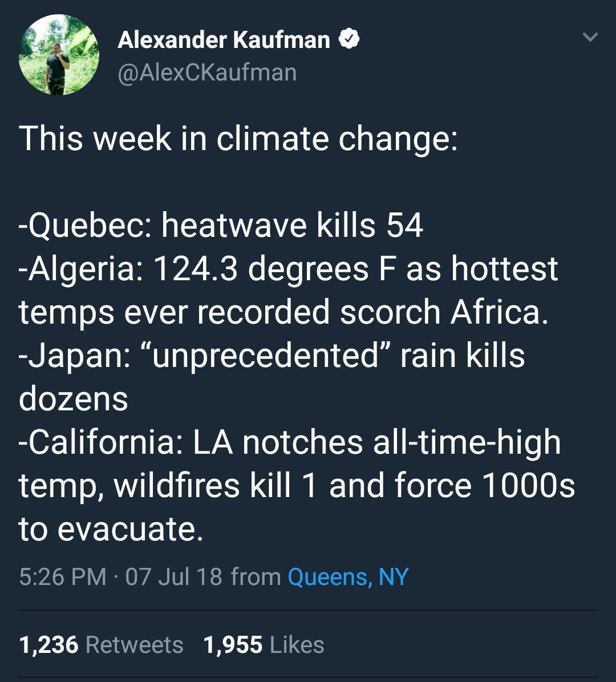Click the 5:26 PM timestamp

(x=62, y=576)
